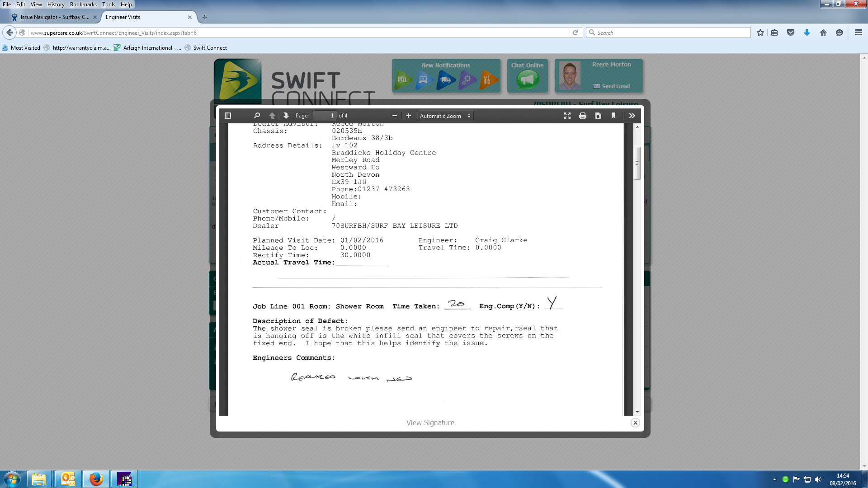Click the PDF bookmark current view icon

click(x=613, y=116)
